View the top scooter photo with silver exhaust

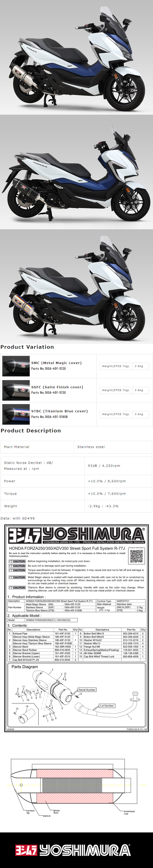pos(76,57)
